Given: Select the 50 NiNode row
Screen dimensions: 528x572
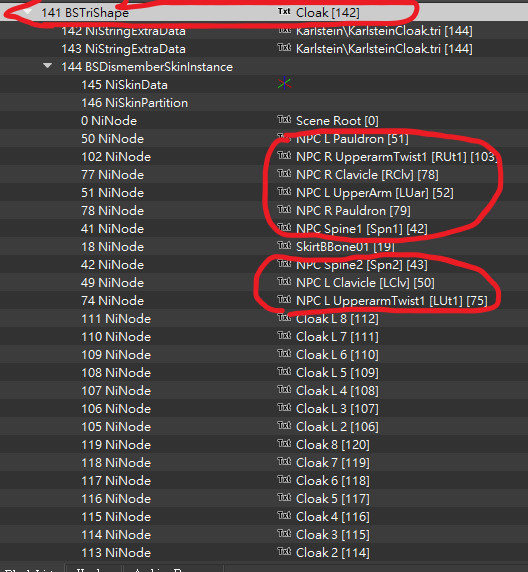Looking at the screenshot, I should pos(112,139).
